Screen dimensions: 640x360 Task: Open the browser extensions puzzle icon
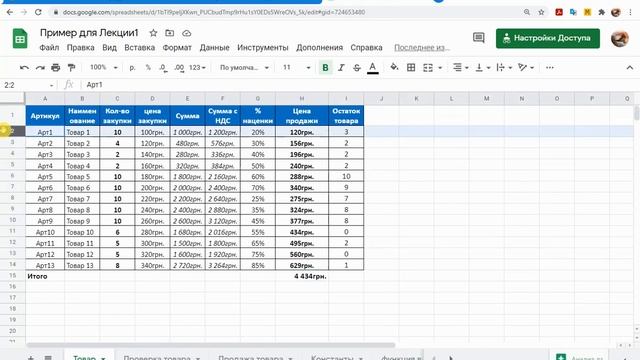(601, 12)
